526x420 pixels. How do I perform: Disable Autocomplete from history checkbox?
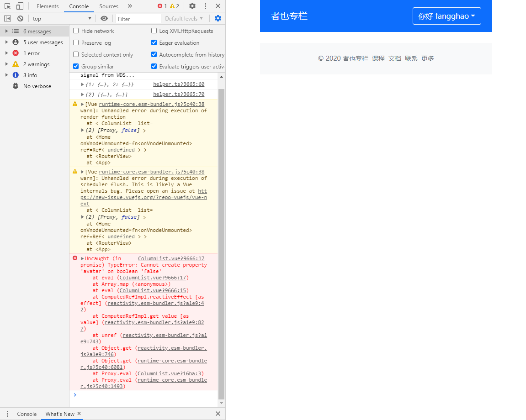[154, 54]
